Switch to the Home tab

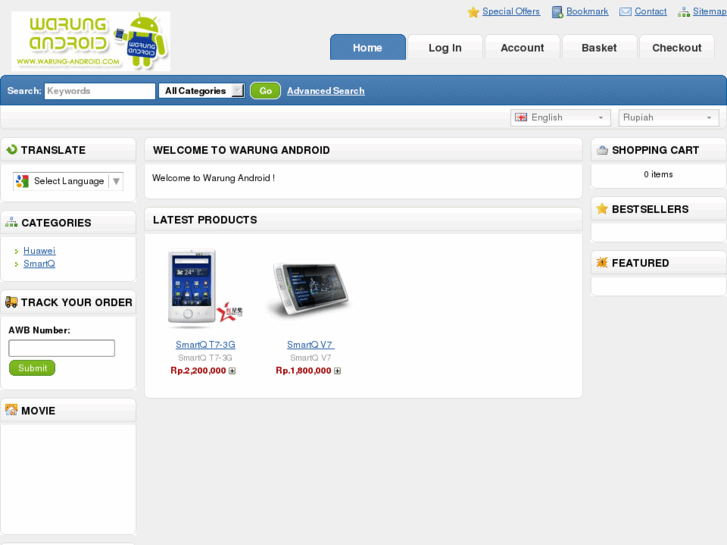tap(368, 47)
